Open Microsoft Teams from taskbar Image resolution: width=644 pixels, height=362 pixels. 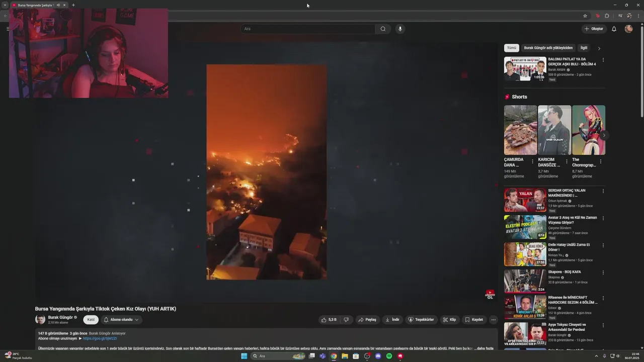click(323, 356)
